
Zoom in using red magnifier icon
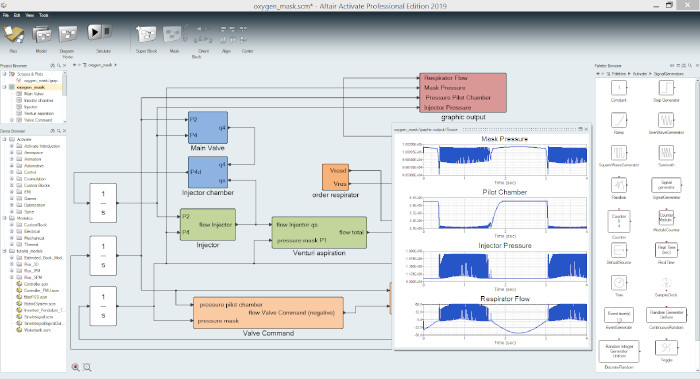point(75,367)
